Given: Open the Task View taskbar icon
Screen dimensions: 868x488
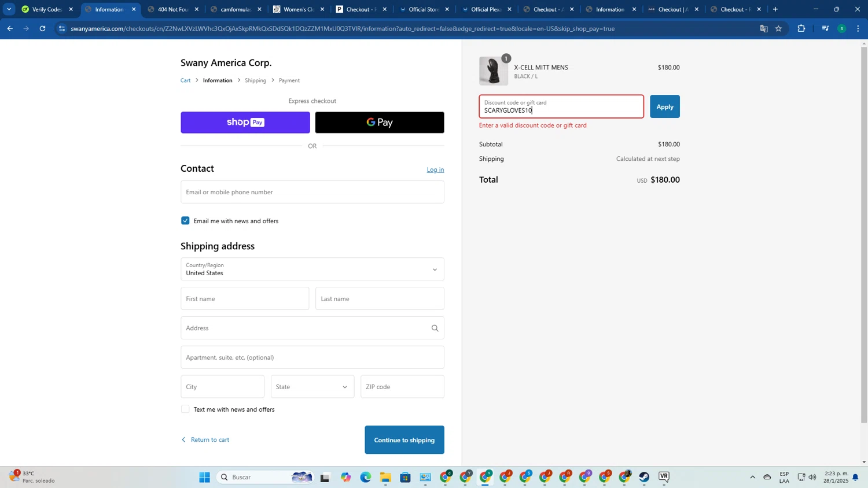Looking at the screenshot, I should (x=325, y=477).
